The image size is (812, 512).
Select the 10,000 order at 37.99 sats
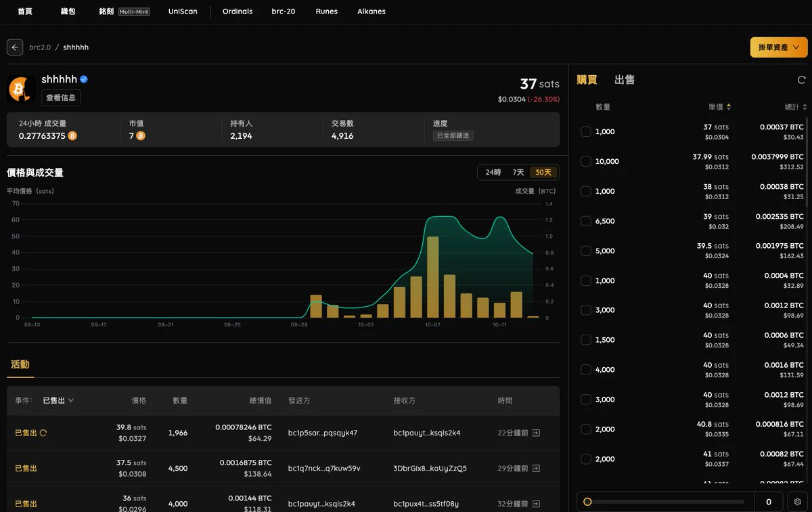586,161
